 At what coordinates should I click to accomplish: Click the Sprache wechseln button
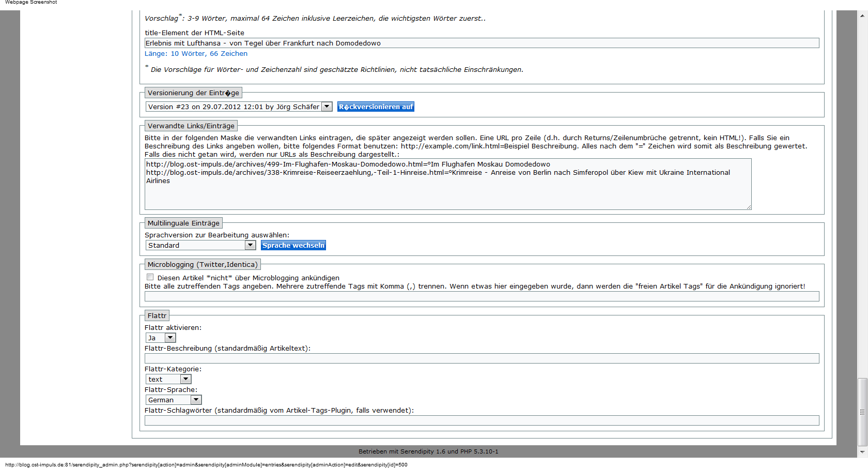click(x=293, y=246)
